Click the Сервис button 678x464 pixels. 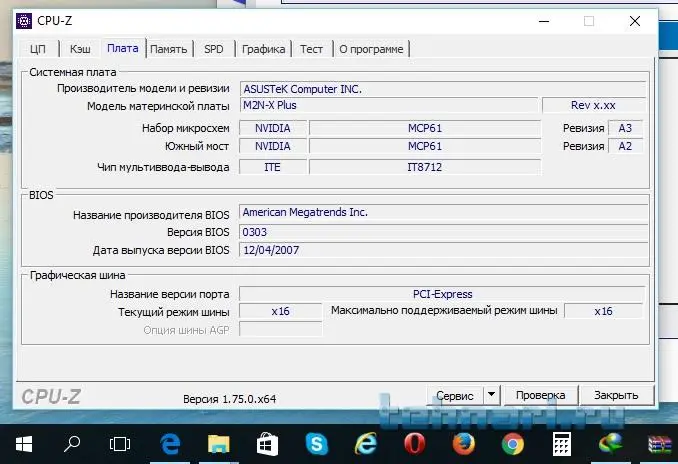(454, 395)
